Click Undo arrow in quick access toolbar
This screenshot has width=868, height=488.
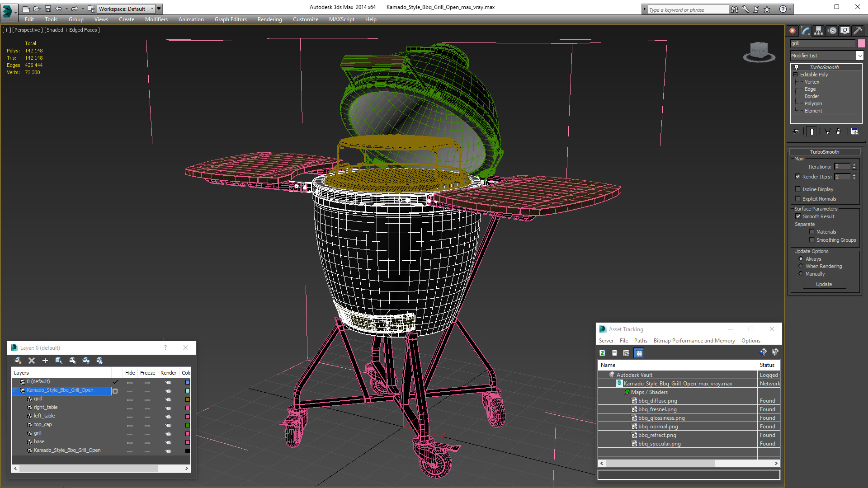(x=59, y=9)
